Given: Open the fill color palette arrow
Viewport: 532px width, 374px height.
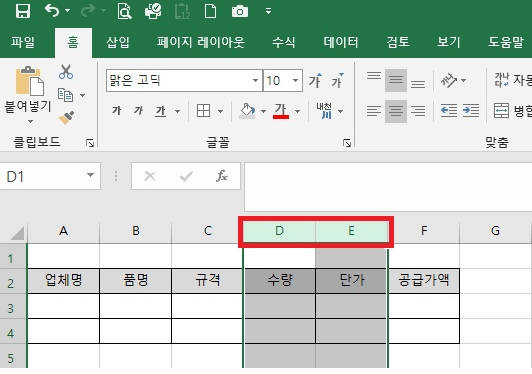Looking at the screenshot, I should click(263, 111).
